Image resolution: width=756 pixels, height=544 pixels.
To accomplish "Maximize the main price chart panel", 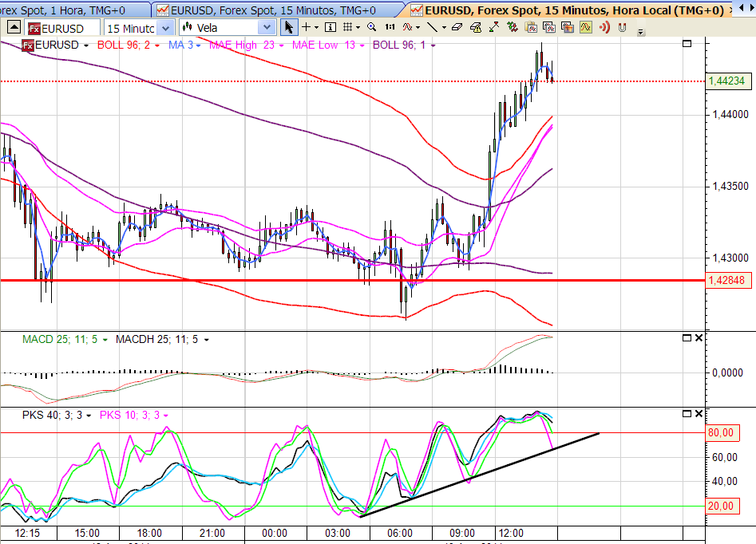I will click(687, 43).
